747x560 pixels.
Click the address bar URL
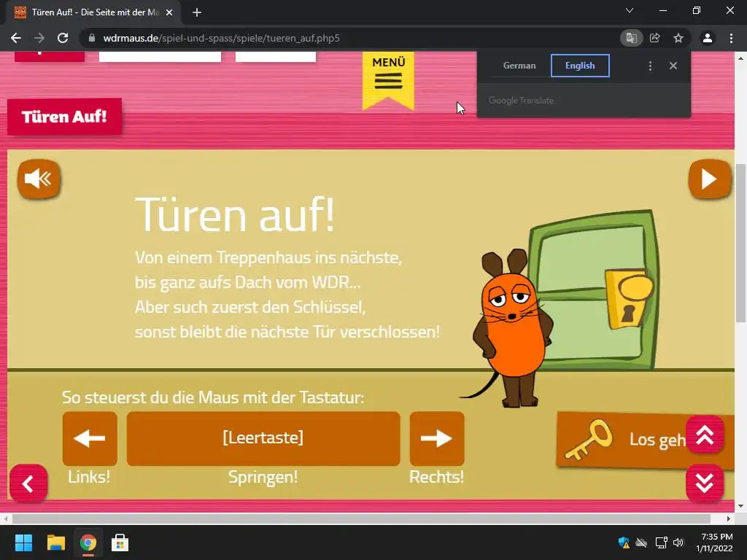click(221, 38)
